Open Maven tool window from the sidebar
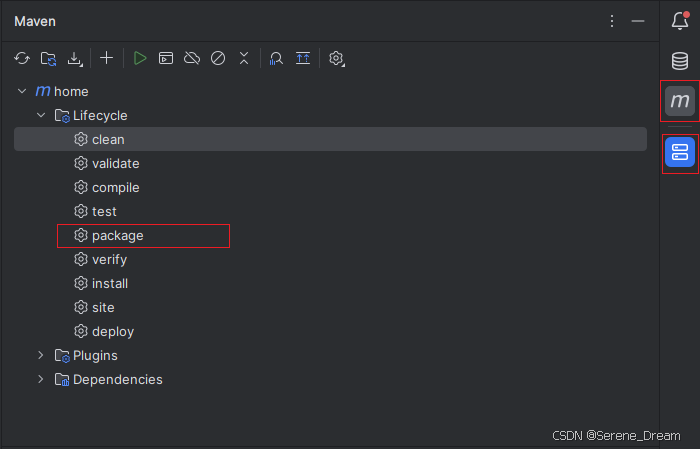Screen dimensions: 700x449 click(680, 101)
